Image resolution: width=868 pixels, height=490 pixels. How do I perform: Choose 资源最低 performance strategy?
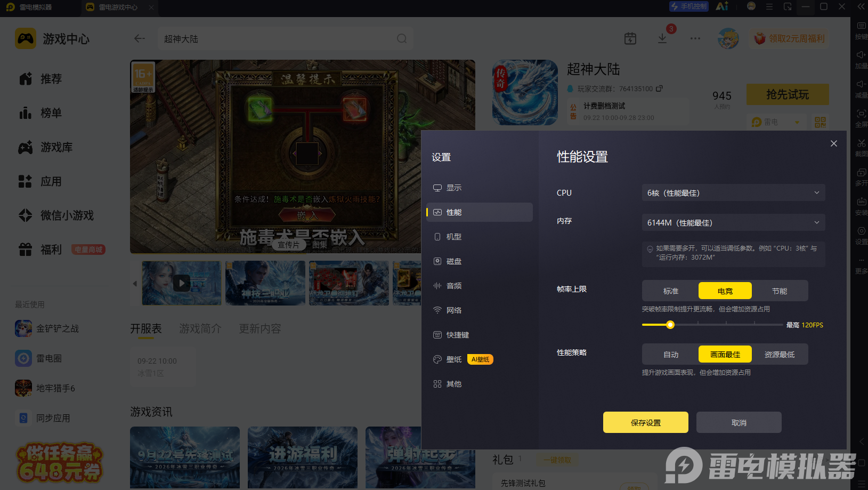tap(780, 354)
